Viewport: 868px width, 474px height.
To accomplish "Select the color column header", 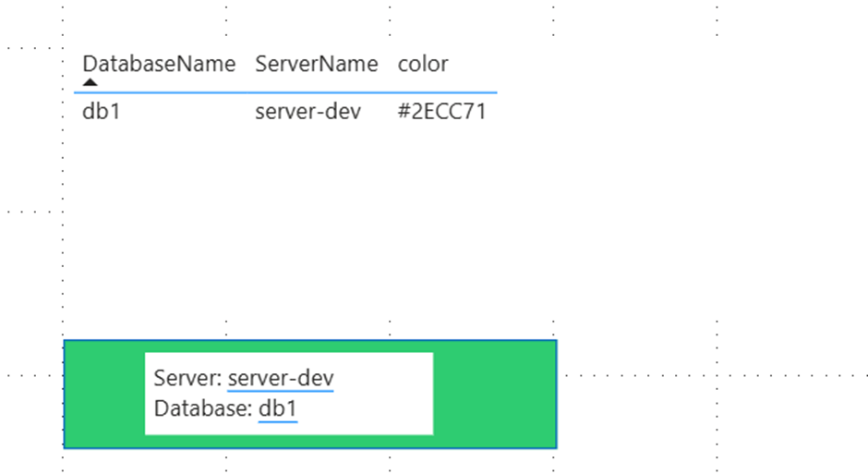I will 423,64.
